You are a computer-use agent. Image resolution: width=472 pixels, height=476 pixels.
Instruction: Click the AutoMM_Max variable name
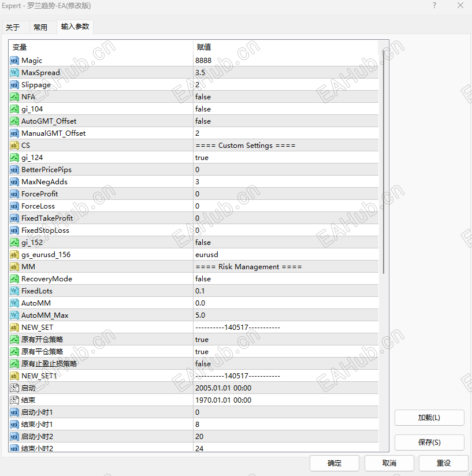[x=45, y=316]
